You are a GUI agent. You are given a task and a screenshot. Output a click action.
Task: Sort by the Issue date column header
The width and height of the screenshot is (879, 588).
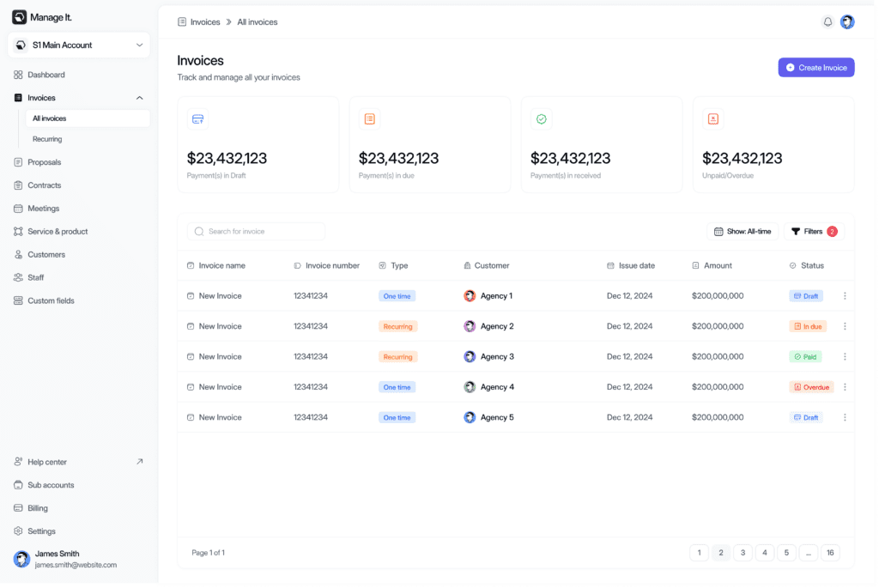(636, 266)
